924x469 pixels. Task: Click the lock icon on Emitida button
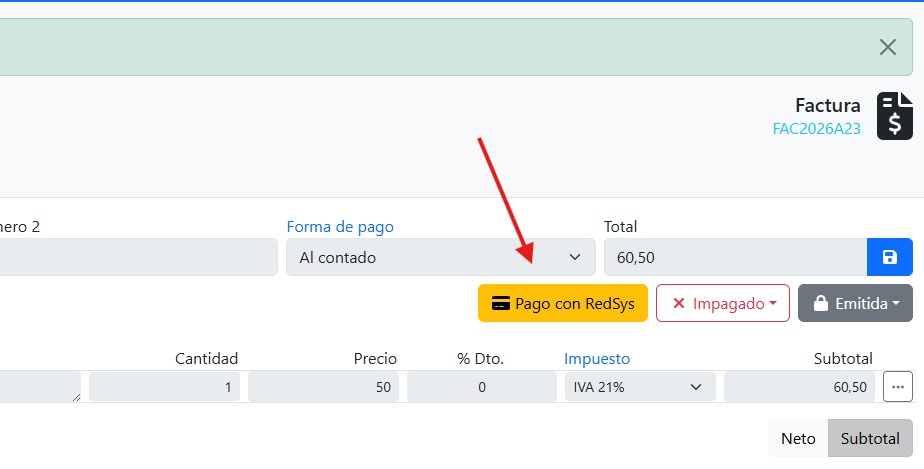[x=820, y=303]
